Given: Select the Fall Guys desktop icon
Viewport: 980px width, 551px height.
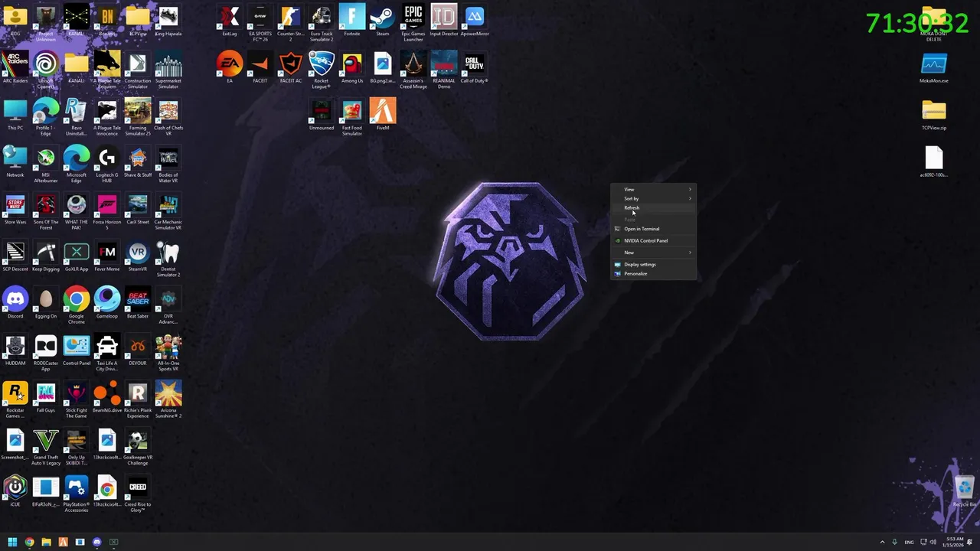Looking at the screenshot, I should point(46,397).
